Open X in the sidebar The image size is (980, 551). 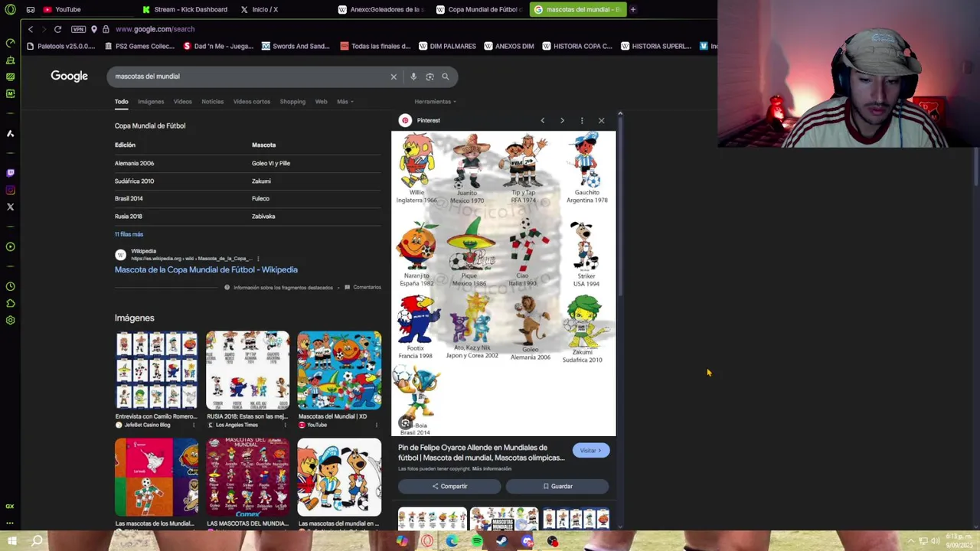tap(10, 207)
